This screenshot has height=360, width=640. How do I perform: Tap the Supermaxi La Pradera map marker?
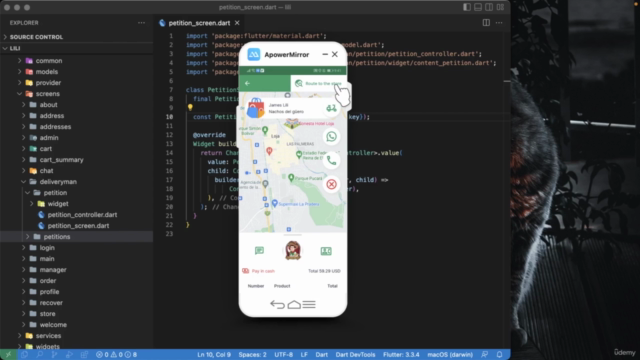[x=275, y=203]
